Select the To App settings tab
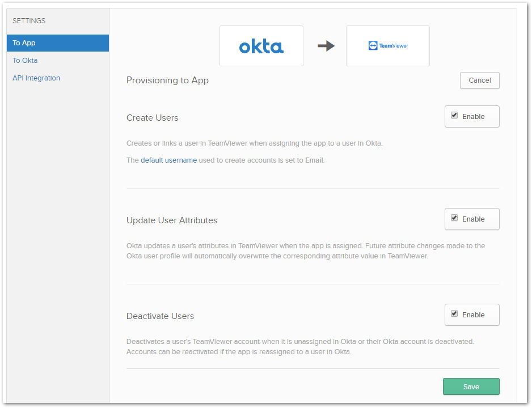 point(58,43)
